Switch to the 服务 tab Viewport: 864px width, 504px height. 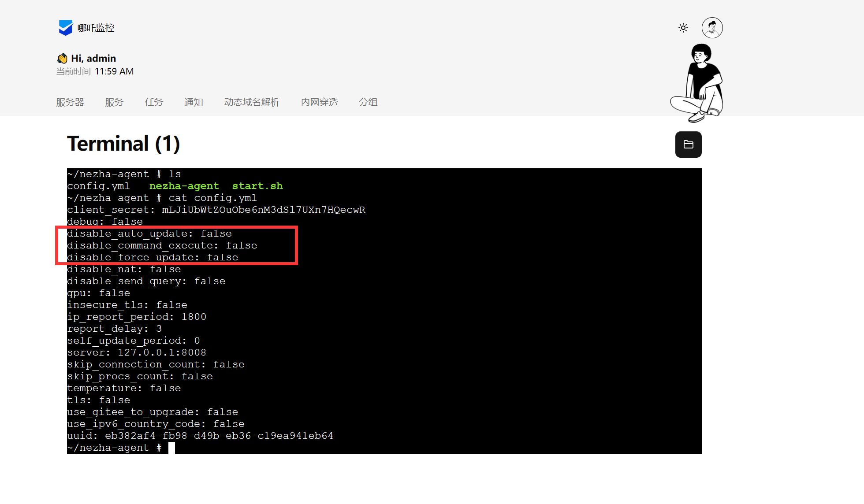coord(114,102)
